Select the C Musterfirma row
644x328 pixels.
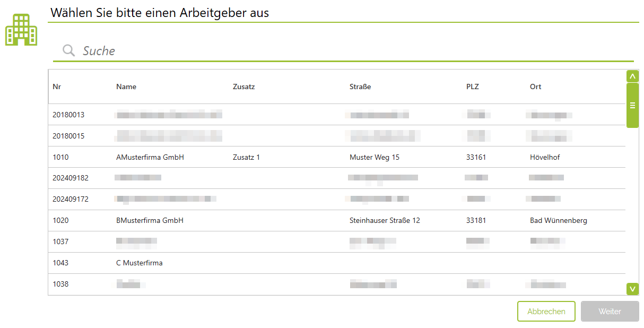(x=139, y=263)
